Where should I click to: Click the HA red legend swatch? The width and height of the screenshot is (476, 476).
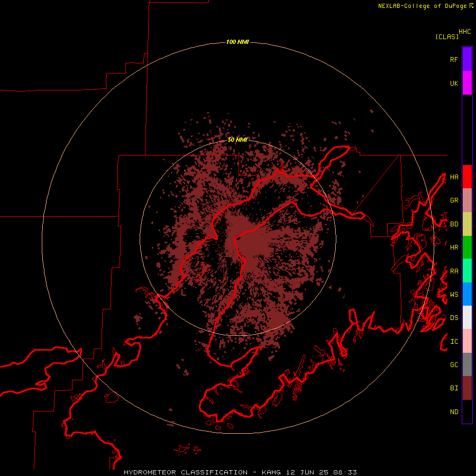(x=467, y=177)
